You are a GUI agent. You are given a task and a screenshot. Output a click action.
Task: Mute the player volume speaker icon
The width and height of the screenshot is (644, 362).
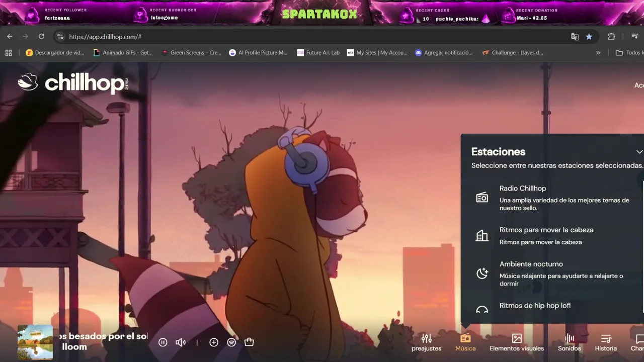click(x=180, y=342)
